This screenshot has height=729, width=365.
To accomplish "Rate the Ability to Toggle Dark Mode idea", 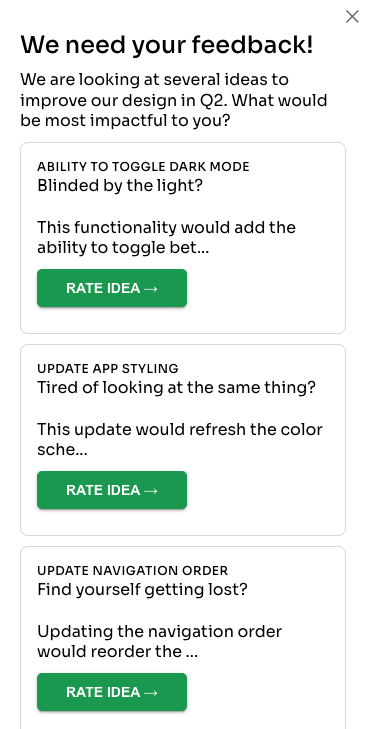I will click(112, 288).
